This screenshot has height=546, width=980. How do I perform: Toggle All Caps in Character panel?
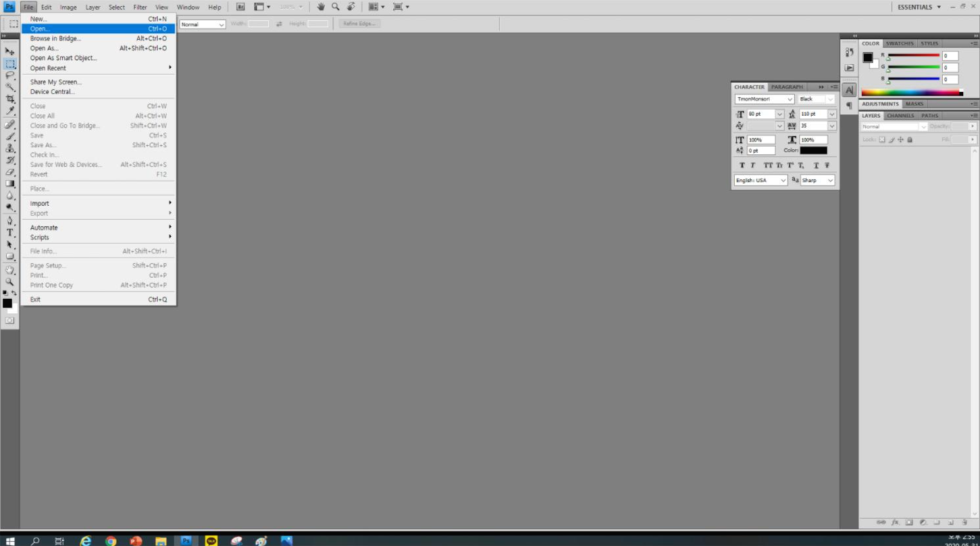pos(767,165)
